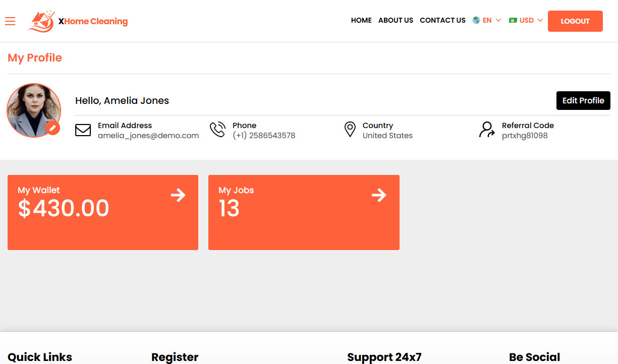This screenshot has width=618, height=364.
Task: Click the globe icon near language selector
Action: click(x=475, y=20)
